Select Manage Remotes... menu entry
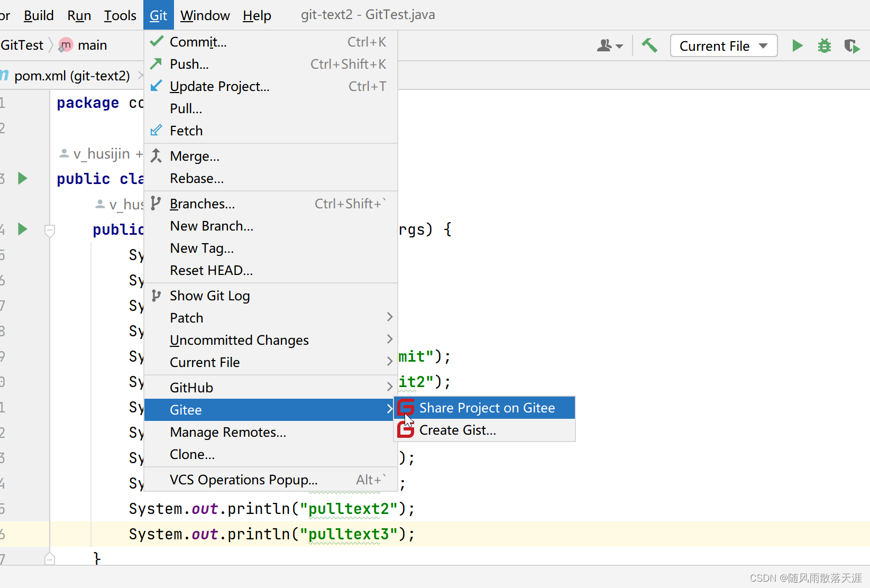This screenshot has height=588, width=870. (x=270, y=432)
